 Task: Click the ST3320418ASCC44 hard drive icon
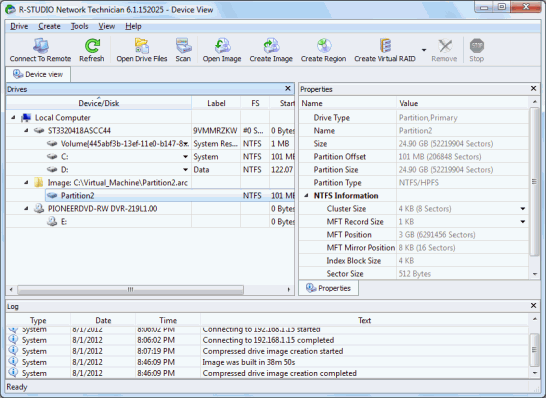pyautogui.click(x=39, y=131)
